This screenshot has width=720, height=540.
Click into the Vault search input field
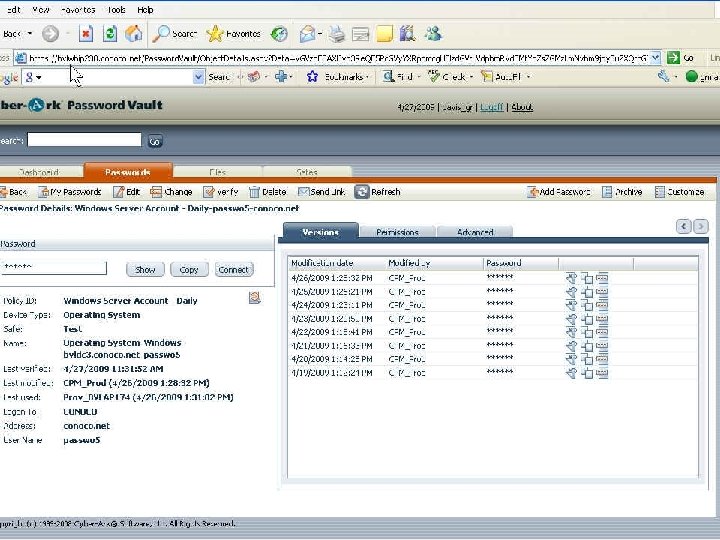pos(84,140)
